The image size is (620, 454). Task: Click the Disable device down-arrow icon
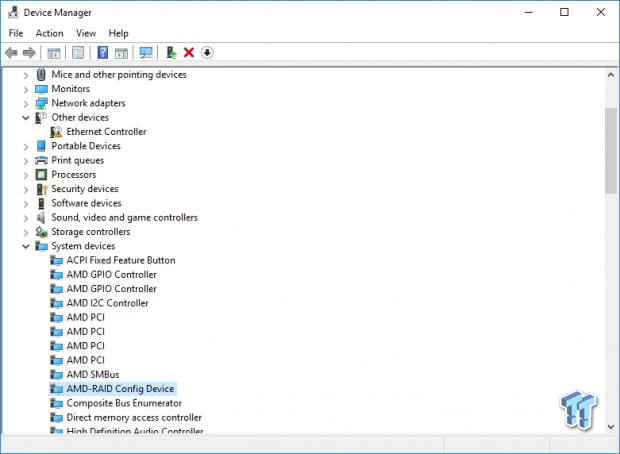207,52
